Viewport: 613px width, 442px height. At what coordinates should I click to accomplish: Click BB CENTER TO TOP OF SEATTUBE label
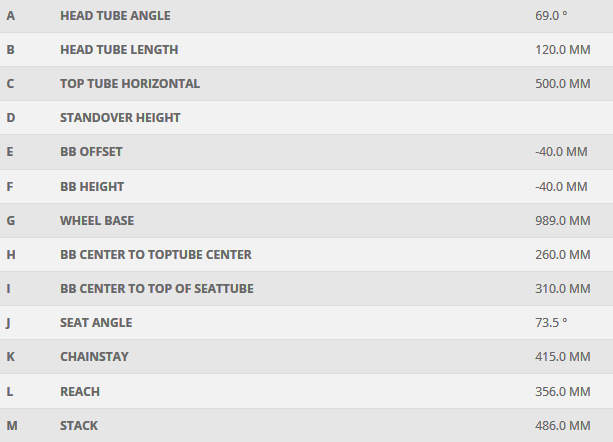[x=157, y=289]
